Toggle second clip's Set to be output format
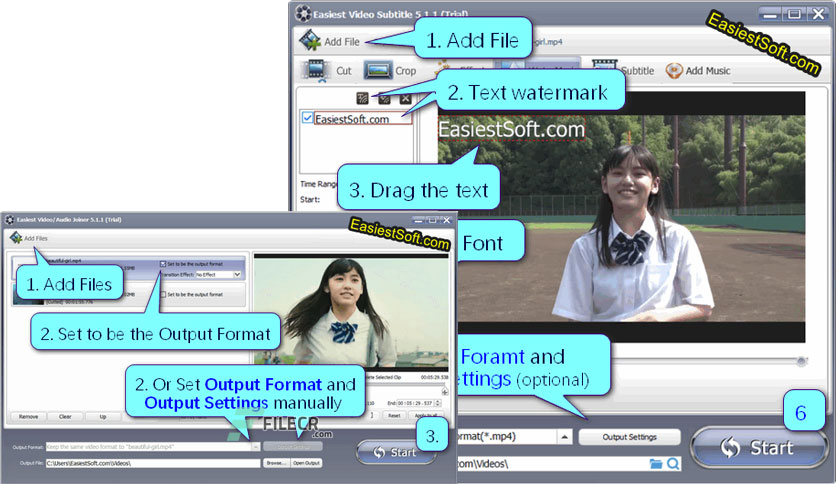The width and height of the screenshot is (836, 484). pos(163,294)
